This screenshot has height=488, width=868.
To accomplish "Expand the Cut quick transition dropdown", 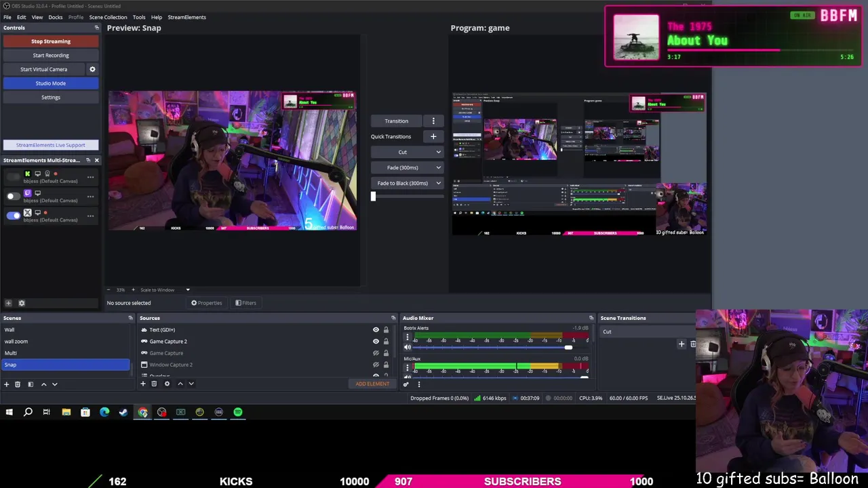I will (438, 152).
